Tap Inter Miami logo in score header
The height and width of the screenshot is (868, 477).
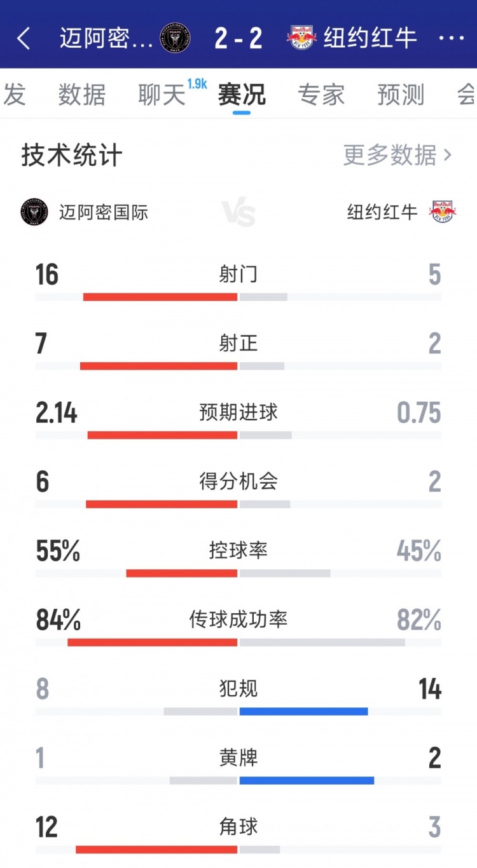[176, 38]
